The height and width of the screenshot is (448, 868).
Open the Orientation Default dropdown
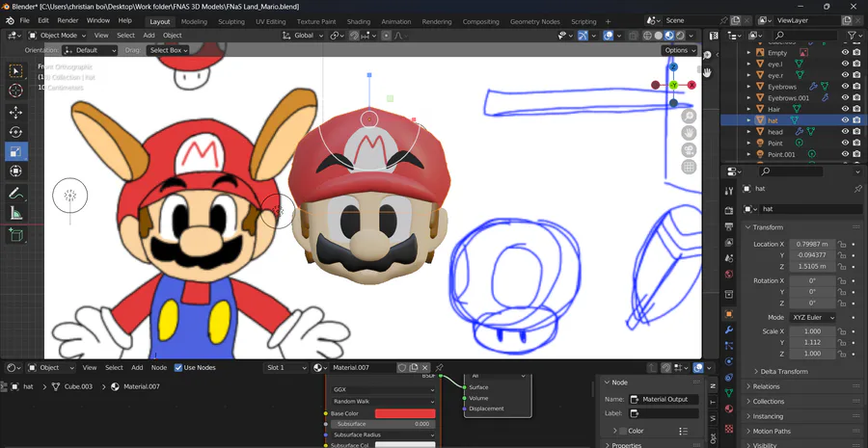point(91,50)
